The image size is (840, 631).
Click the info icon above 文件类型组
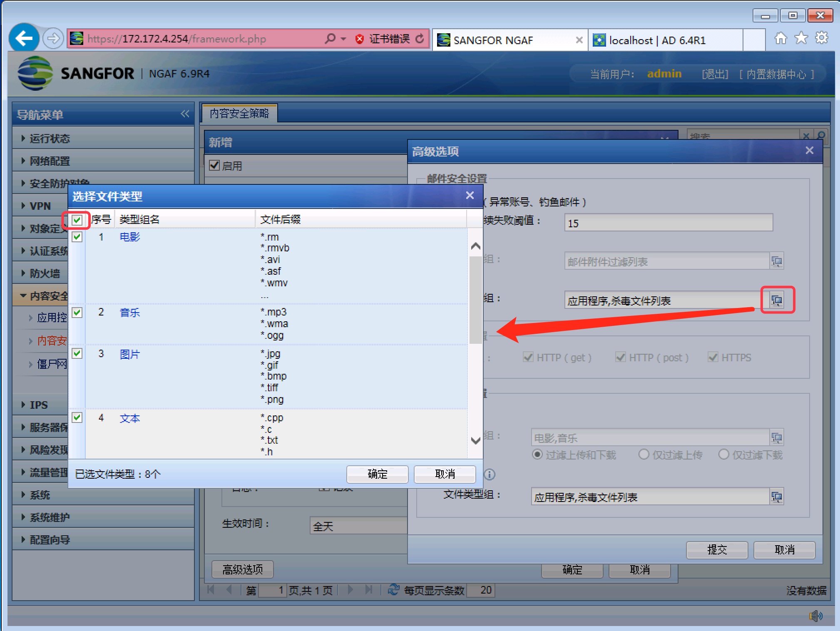(x=490, y=474)
